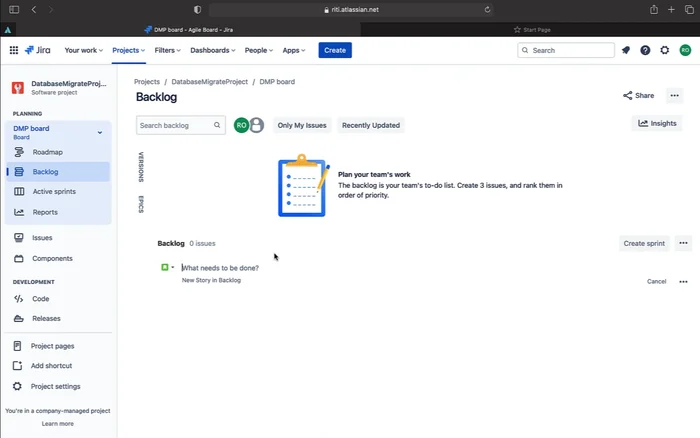Click the Safari sidebar toggle icon
The width and height of the screenshot is (700, 438).
click(14, 9)
